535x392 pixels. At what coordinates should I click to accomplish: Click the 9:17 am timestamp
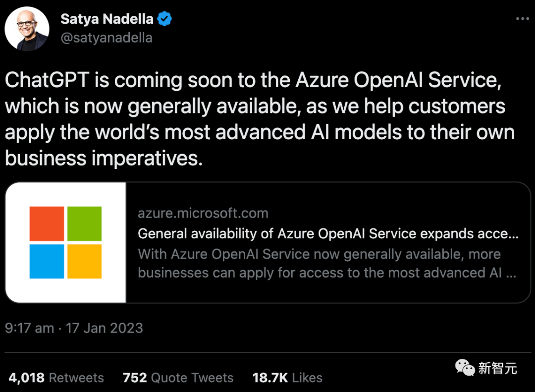click(30, 328)
